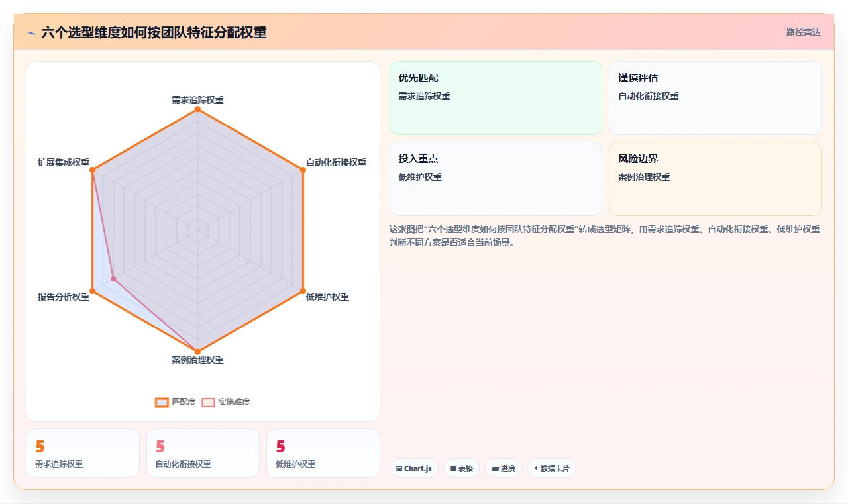Click the 报告分析权重 radar axis label

[x=64, y=297]
